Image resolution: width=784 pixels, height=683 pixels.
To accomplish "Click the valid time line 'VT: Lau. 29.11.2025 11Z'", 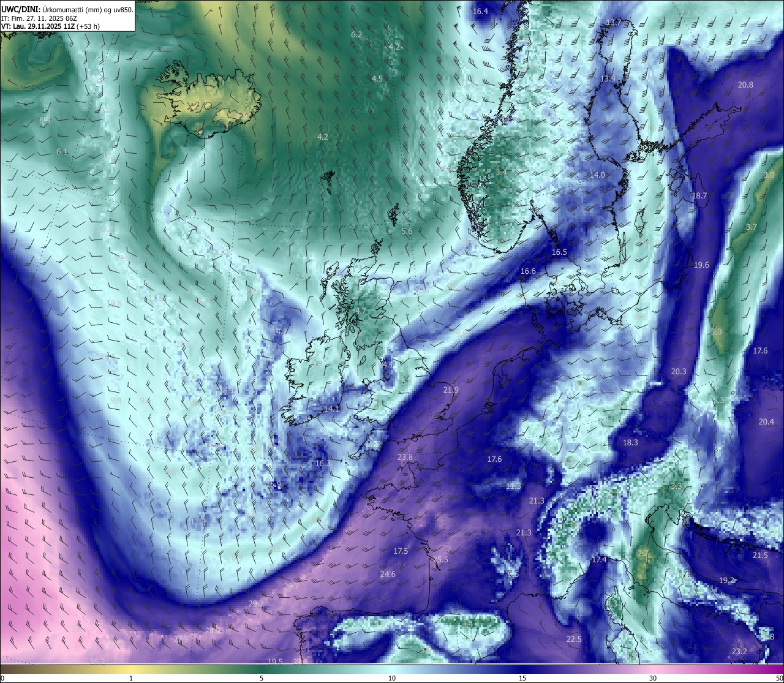I will [38, 26].
